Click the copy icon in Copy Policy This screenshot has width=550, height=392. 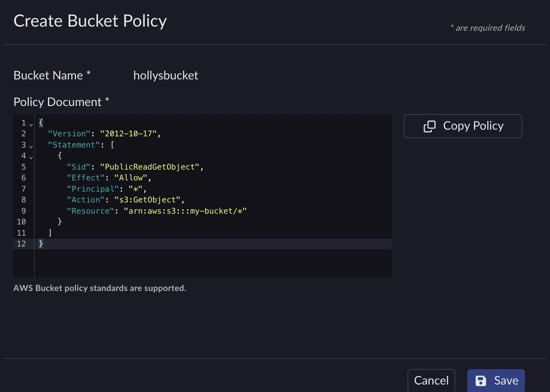click(x=429, y=126)
